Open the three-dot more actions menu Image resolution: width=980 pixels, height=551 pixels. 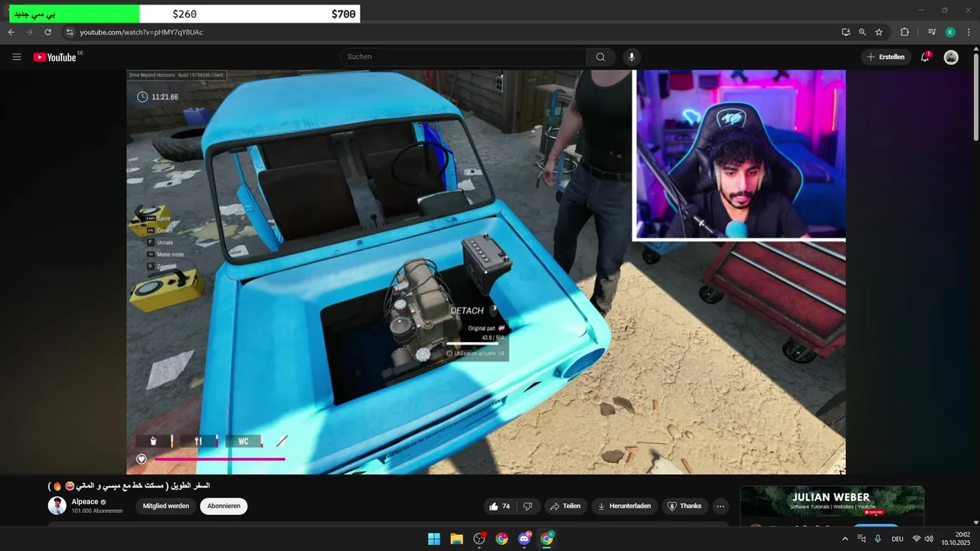point(720,506)
